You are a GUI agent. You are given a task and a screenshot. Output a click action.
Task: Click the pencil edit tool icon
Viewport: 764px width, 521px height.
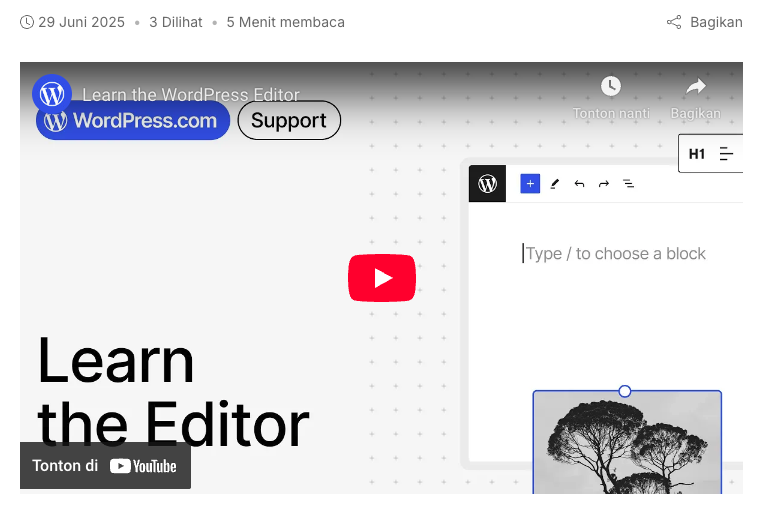coord(554,184)
